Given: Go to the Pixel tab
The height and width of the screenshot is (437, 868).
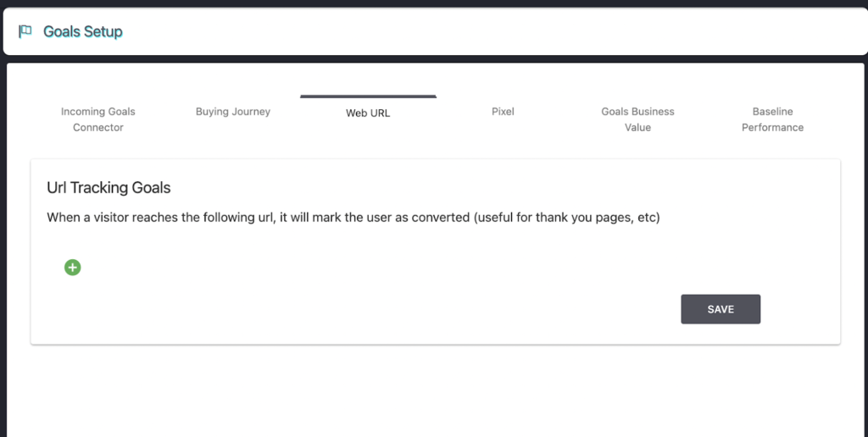Looking at the screenshot, I should click(x=503, y=112).
